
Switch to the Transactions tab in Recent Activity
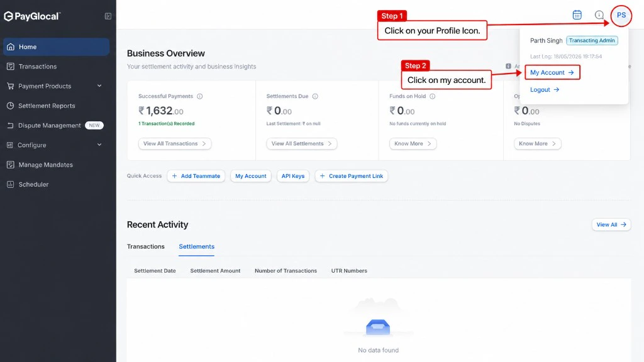pyautogui.click(x=146, y=246)
